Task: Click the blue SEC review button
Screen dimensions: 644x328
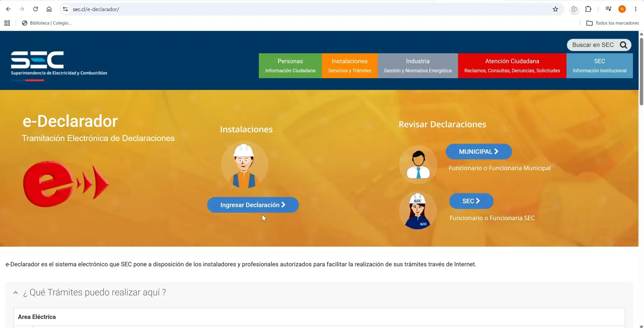Action: point(471,201)
